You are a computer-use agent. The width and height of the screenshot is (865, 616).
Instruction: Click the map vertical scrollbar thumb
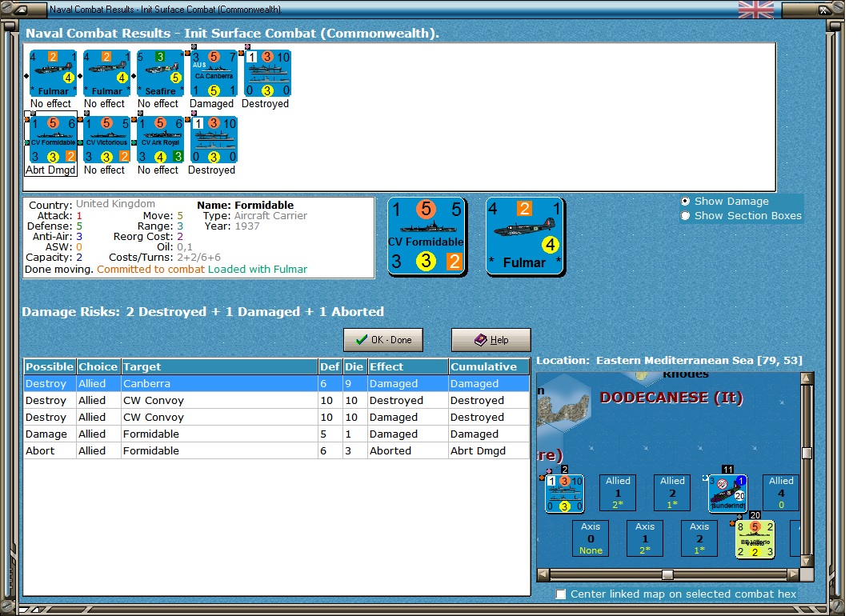pos(807,453)
